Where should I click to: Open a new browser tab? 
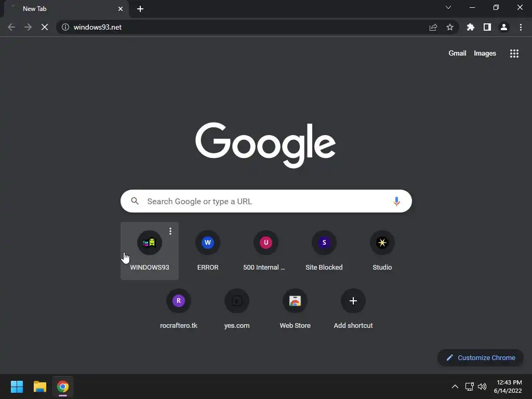tap(140, 9)
